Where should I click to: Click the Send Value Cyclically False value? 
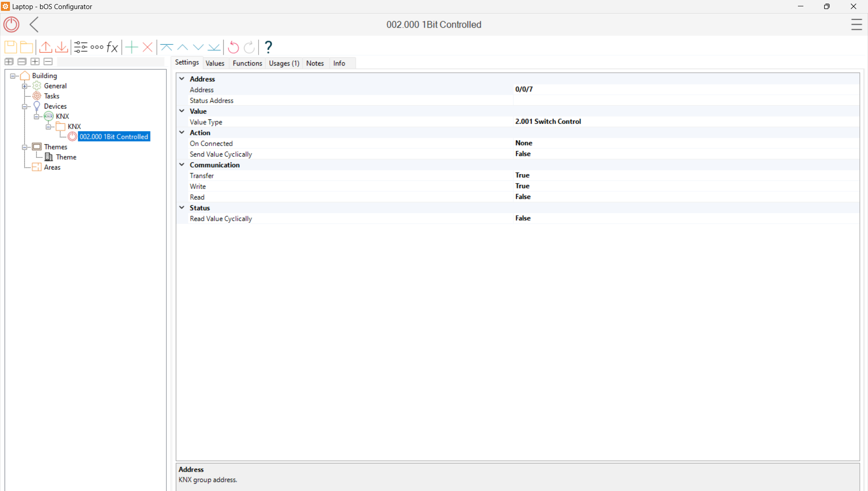[x=523, y=154]
